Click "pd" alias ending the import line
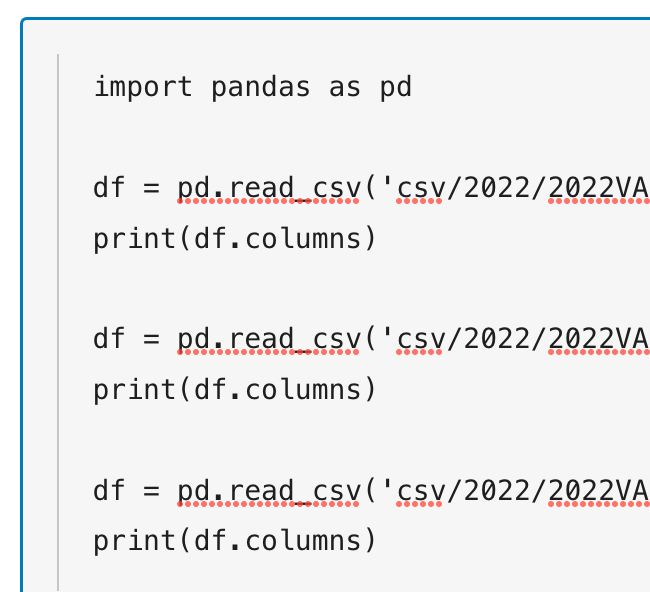Screen dimensions: 650x592 (x=396, y=87)
